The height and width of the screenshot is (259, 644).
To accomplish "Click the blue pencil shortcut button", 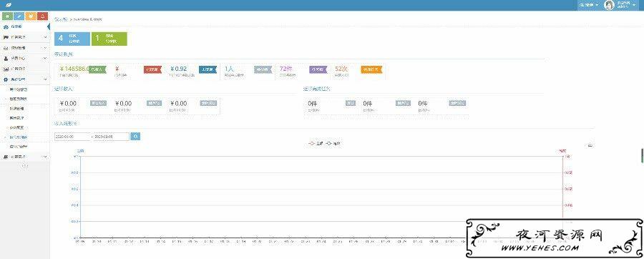I will [x=19, y=16].
